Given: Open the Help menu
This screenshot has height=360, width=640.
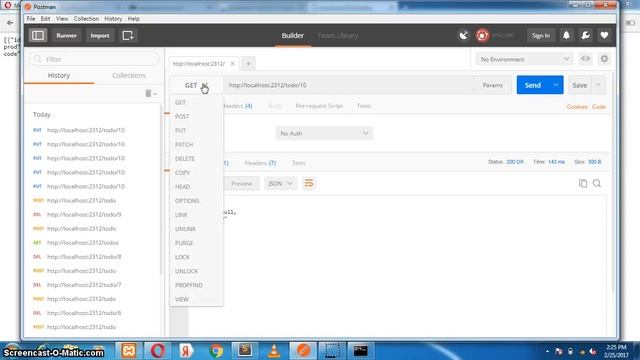Looking at the screenshot, I should pos(133,19).
